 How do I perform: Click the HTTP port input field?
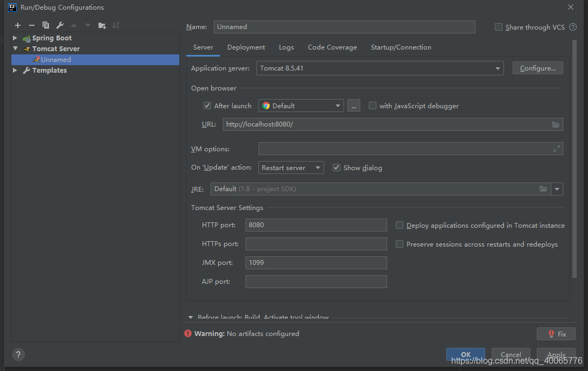tap(316, 225)
